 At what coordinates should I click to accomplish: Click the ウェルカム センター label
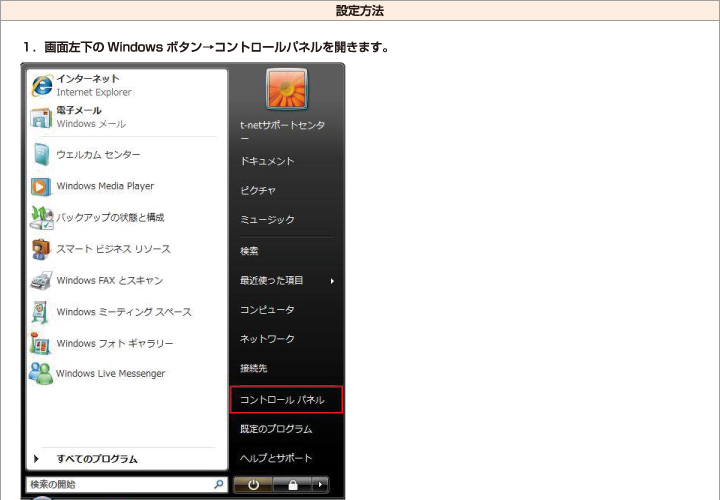coord(98,155)
